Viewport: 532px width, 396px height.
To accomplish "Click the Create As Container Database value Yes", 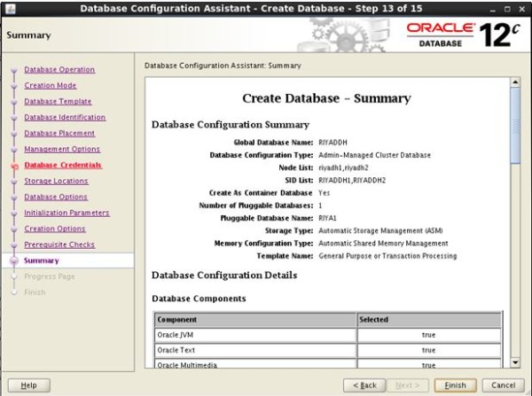I will coord(324,193).
